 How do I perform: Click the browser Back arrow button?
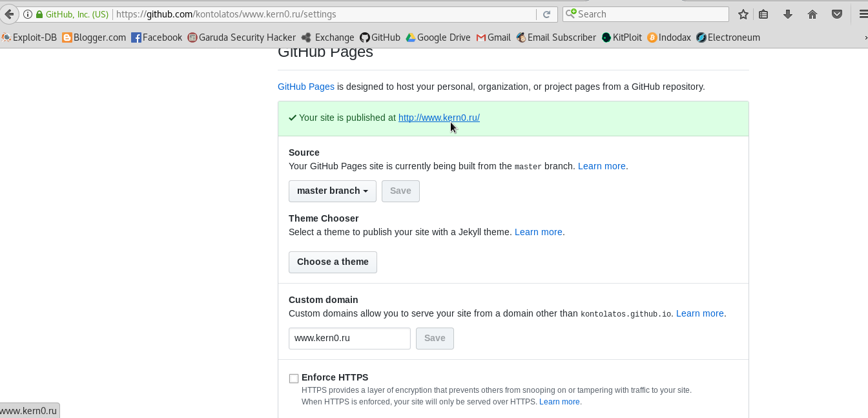(x=8, y=14)
